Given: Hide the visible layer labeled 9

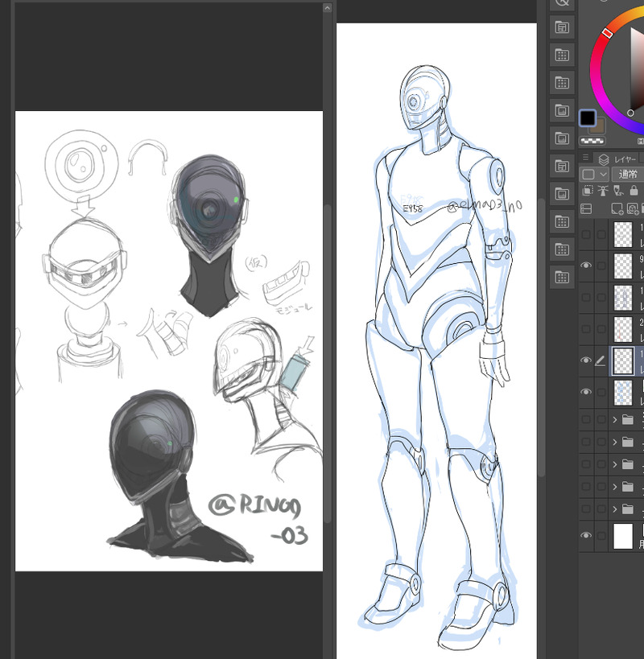Looking at the screenshot, I should [x=586, y=266].
